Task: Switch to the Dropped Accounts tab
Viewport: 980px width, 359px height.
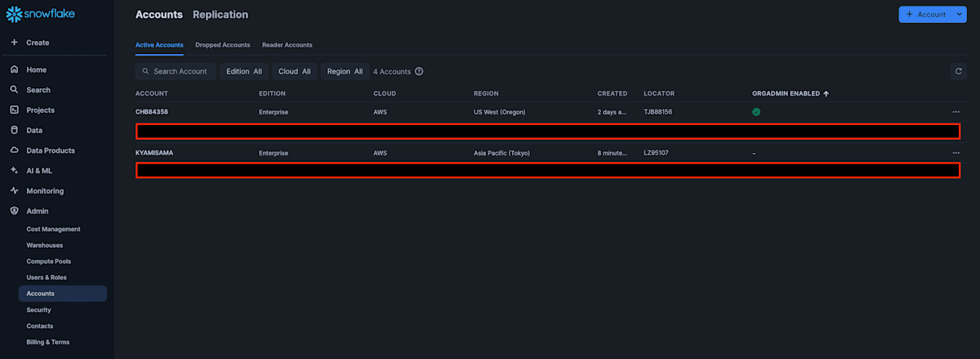Action: pos(223,45)
